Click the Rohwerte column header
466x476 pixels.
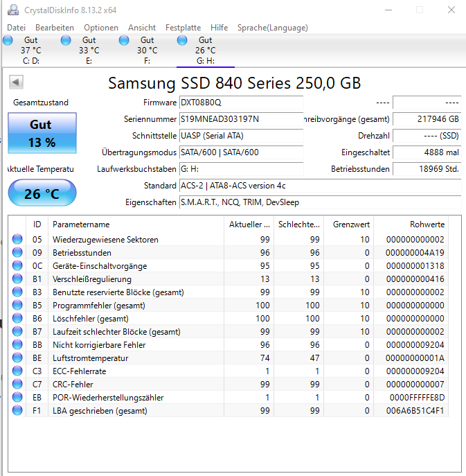pyautogui.click(x=411, y=224)
